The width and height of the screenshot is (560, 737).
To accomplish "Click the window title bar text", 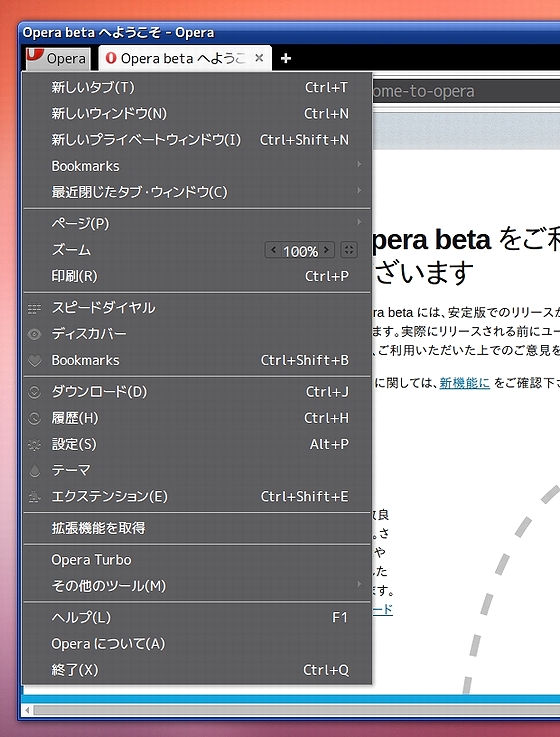I will click(x=118, y=32).
